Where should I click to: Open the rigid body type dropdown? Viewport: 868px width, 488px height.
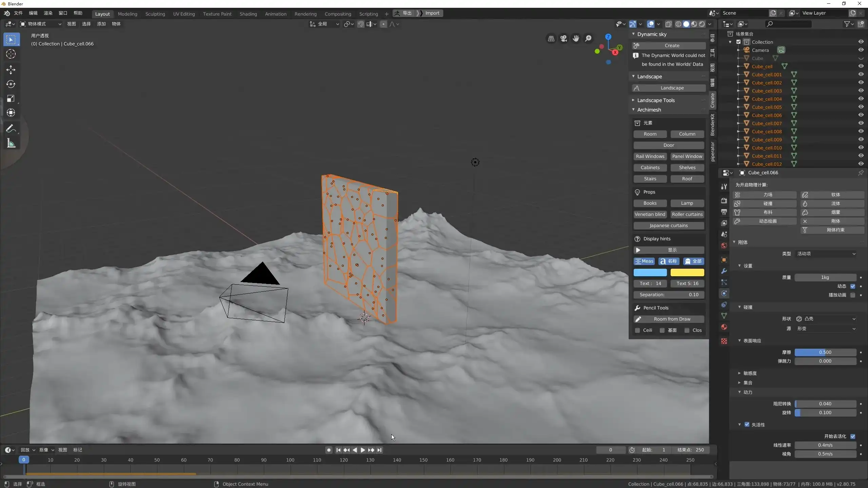pyautogui.click(x=826, y=254)
